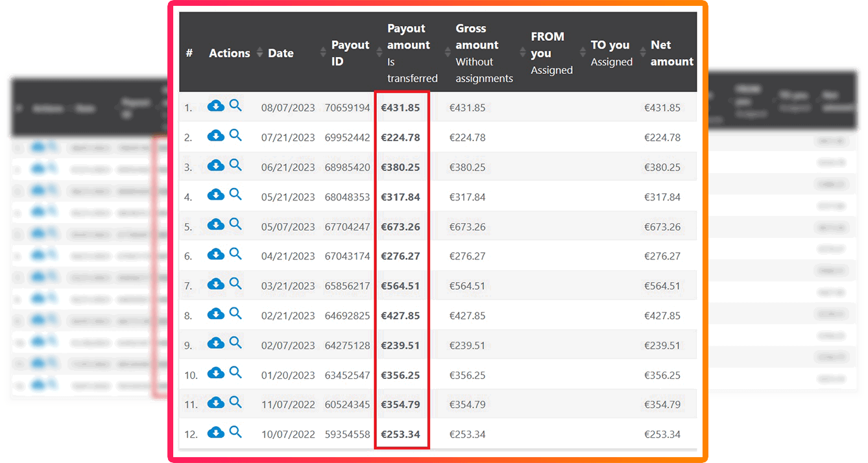The width and height of the screenshot is (868, 463).
Task: Click cloud download icon for 06/21/2023 payout
Action: [x=215, y=166]
